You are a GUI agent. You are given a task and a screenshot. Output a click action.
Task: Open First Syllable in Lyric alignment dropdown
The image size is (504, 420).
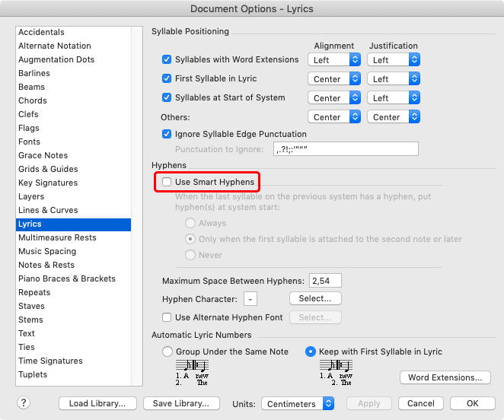point(334,78)
